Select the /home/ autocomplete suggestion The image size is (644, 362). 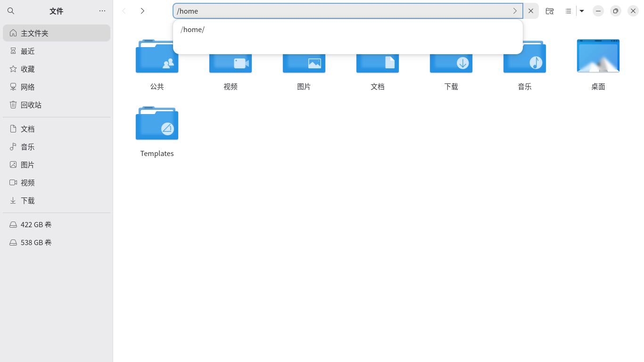coord(193,30)
